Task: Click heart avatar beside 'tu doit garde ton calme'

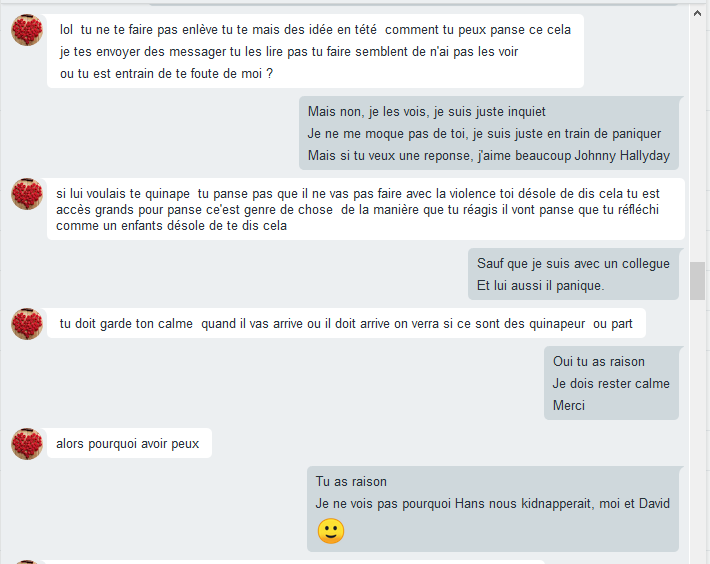Action: coord(27,324)
